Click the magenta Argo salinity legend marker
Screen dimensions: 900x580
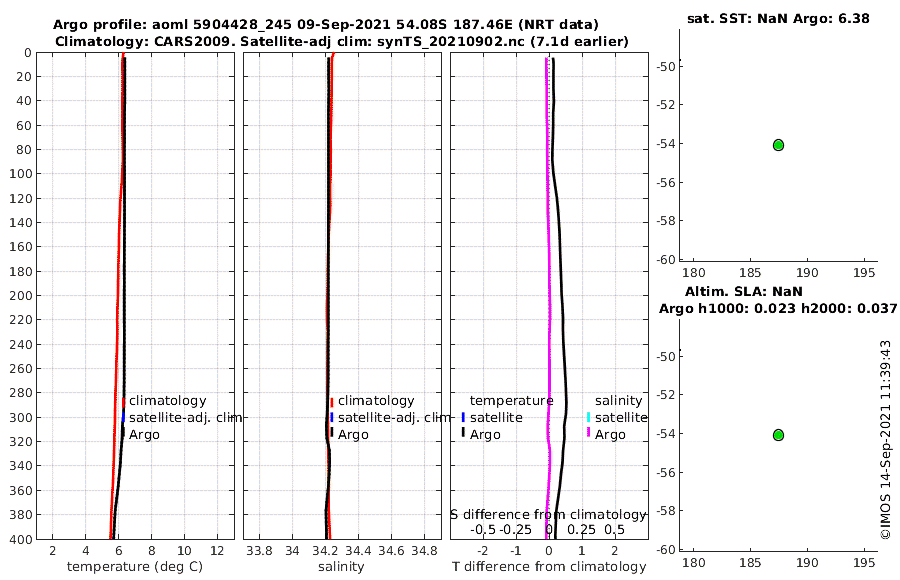[588, 432]
